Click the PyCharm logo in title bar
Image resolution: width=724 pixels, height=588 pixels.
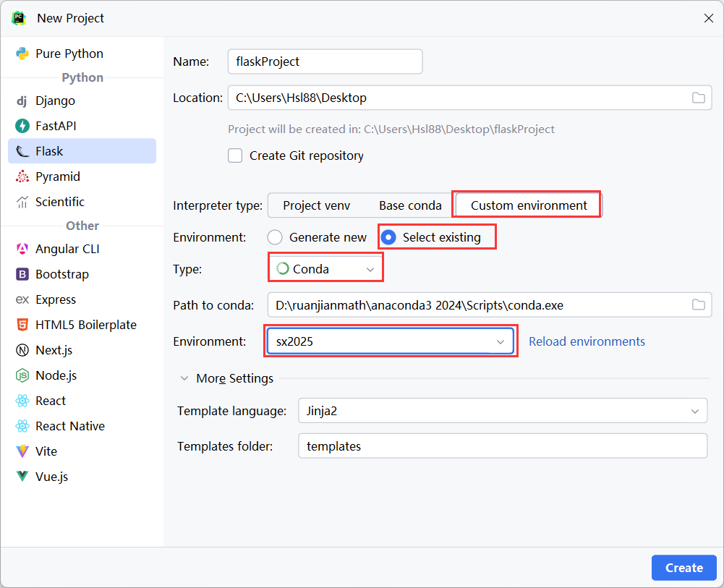click(19, 18)
